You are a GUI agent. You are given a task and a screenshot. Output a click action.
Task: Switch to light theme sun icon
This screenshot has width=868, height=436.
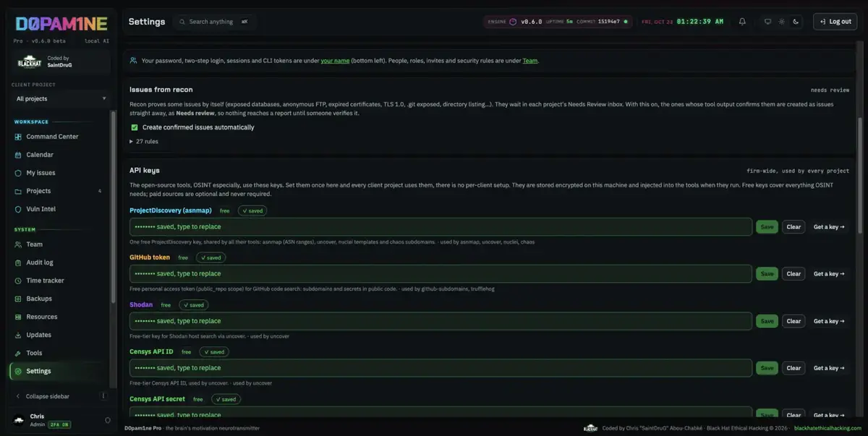point(782,22)
